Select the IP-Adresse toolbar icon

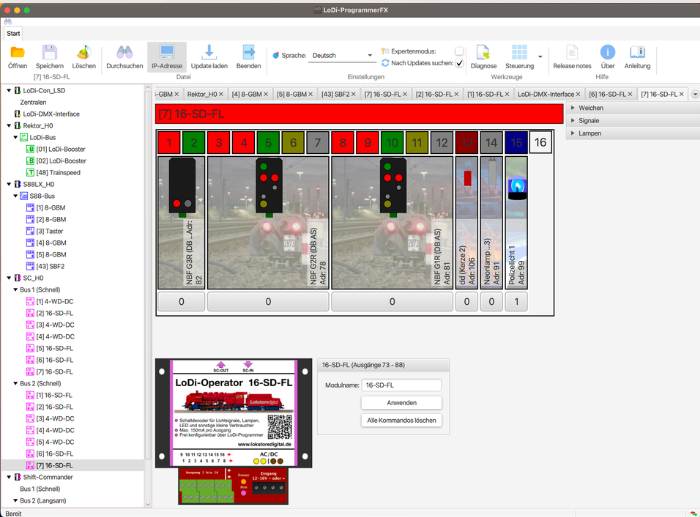pyautogui.click(x=166, y=53)
